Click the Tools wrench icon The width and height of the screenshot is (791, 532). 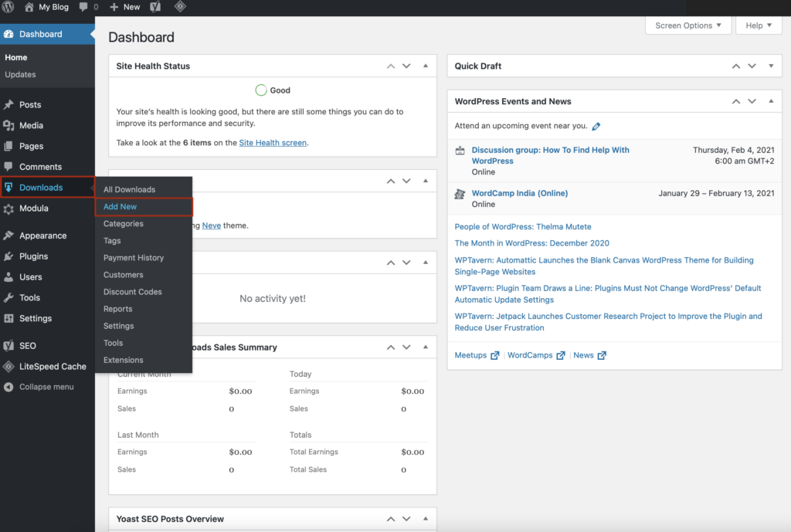(8, 297)
